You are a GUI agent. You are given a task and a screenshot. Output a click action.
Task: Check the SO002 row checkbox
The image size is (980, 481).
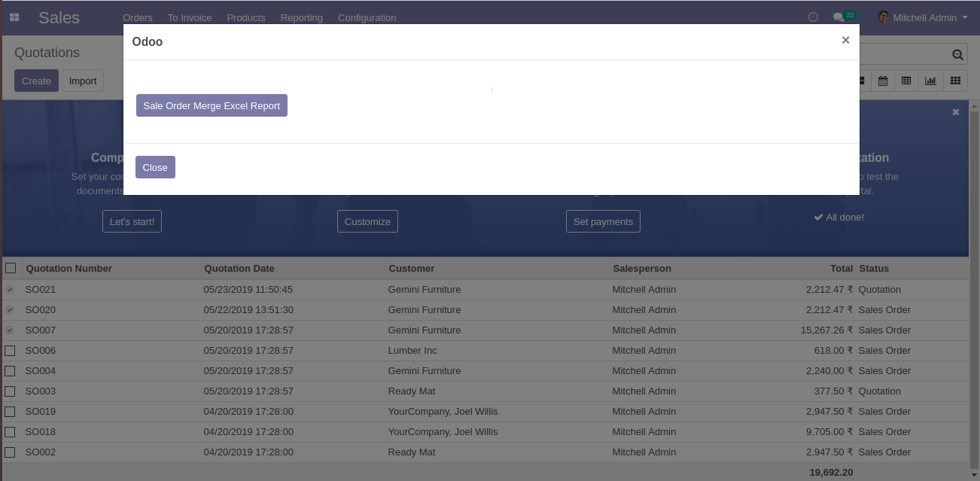(10, 452)
